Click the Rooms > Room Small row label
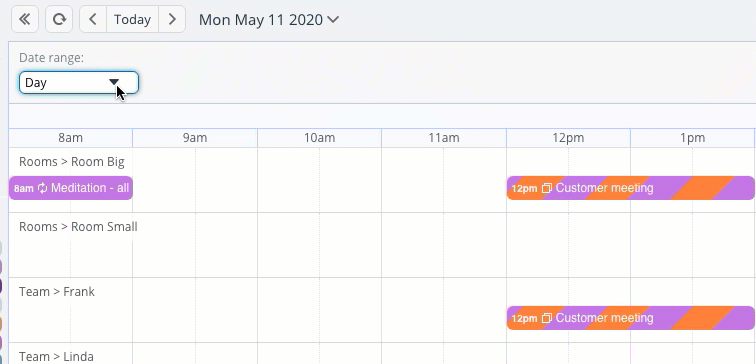Image resolution: width=756 pixels, height=364 pixels. 78,227
